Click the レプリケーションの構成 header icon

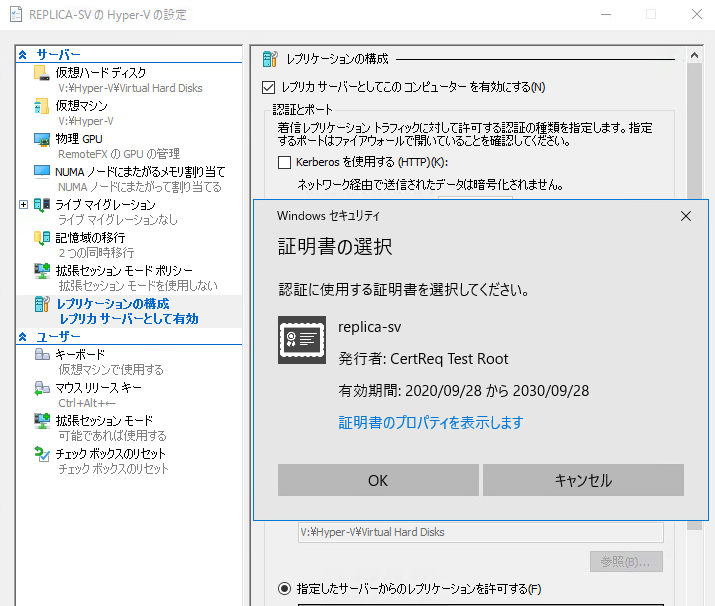coord(269,59)
